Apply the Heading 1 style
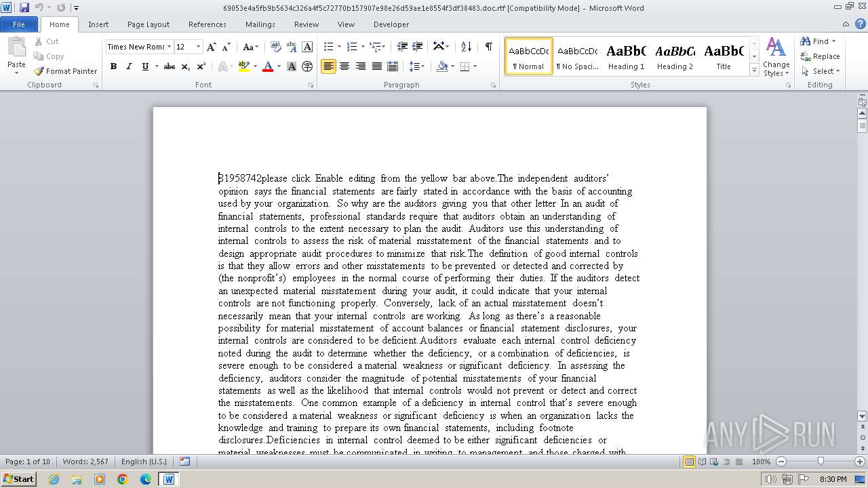This screenshot has height=488, width=868. 626,56
